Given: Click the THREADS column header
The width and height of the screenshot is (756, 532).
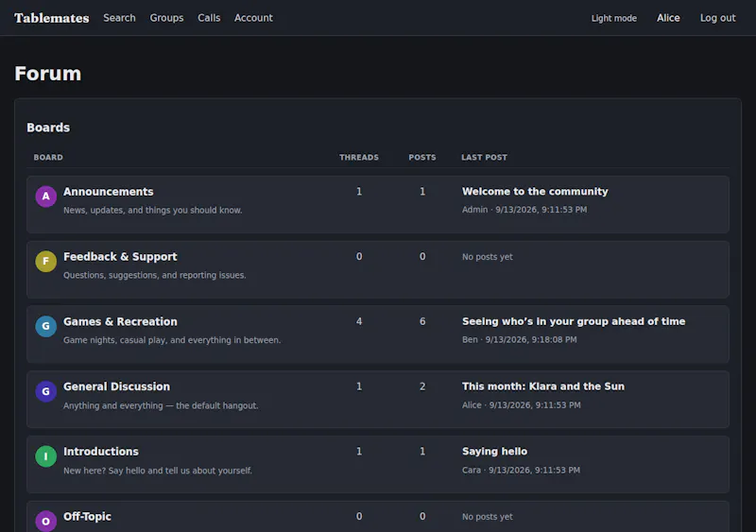Looking at the screenshot, I should coord(359,157).
